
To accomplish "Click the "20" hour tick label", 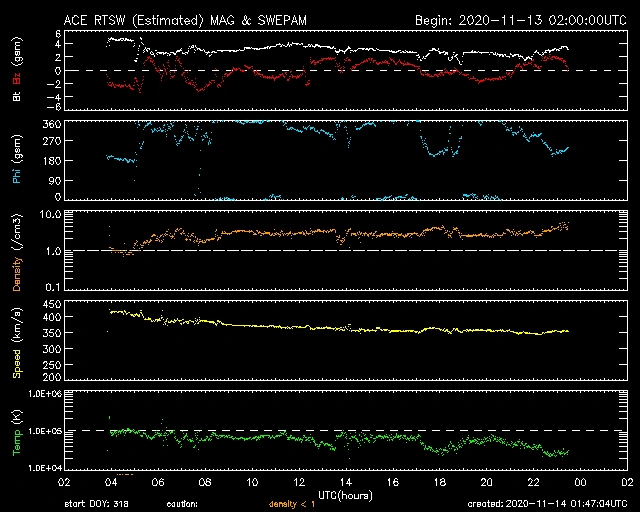I will click(x=487, y=482).
